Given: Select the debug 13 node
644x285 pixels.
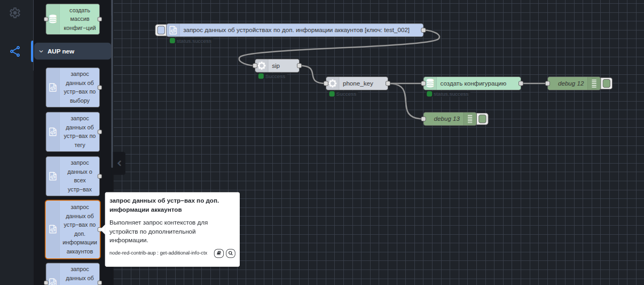Looking at the screenshot, I should tap(450, 119).
